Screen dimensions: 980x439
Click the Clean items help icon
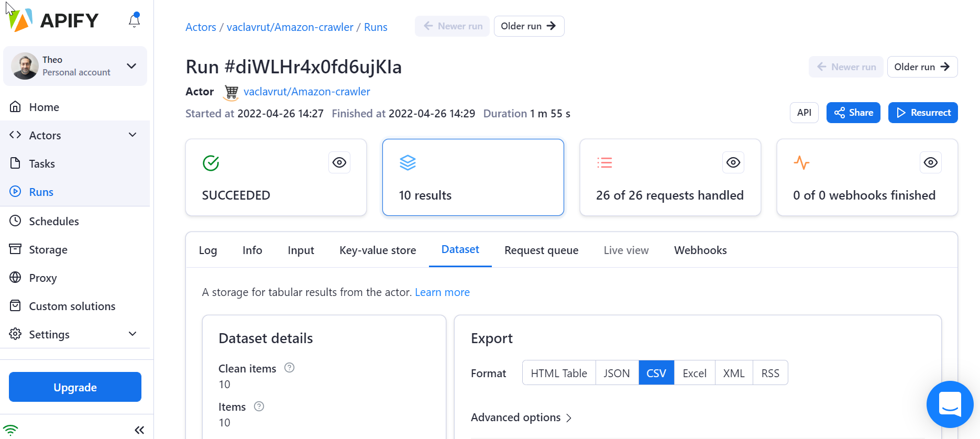coord(289,368)
